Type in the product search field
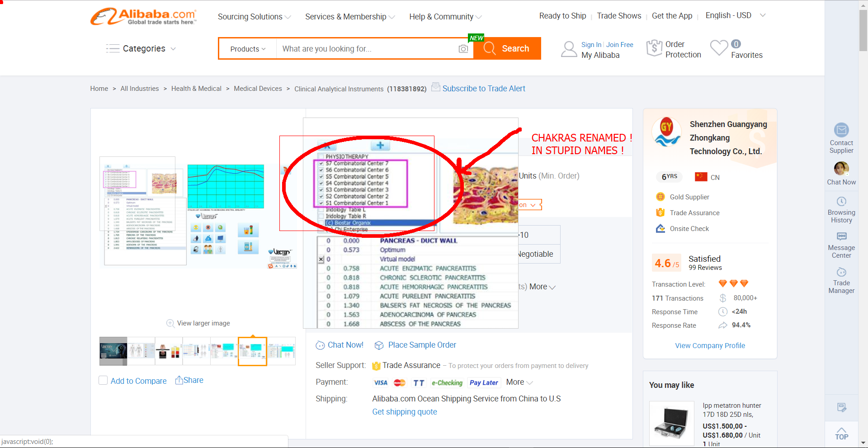This screenshot has width=868, height=448. (366, 49)
